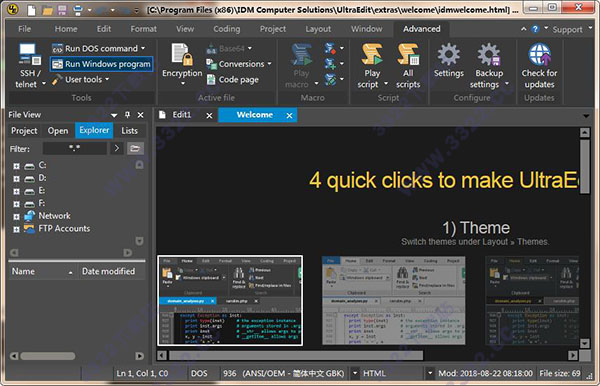Switch to the Edit1 document tab
This screenshot has width=600, height=386.
click(x=181, y=115)
